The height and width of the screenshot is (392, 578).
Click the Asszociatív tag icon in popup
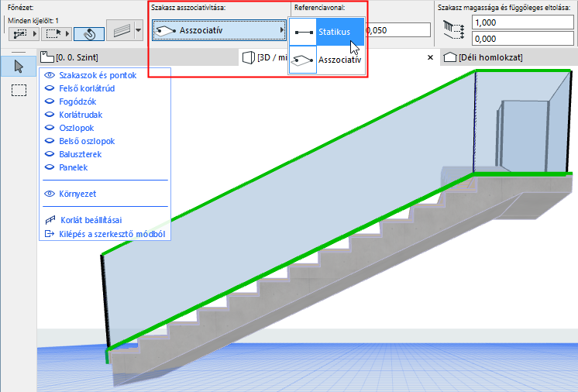[303, 60]
